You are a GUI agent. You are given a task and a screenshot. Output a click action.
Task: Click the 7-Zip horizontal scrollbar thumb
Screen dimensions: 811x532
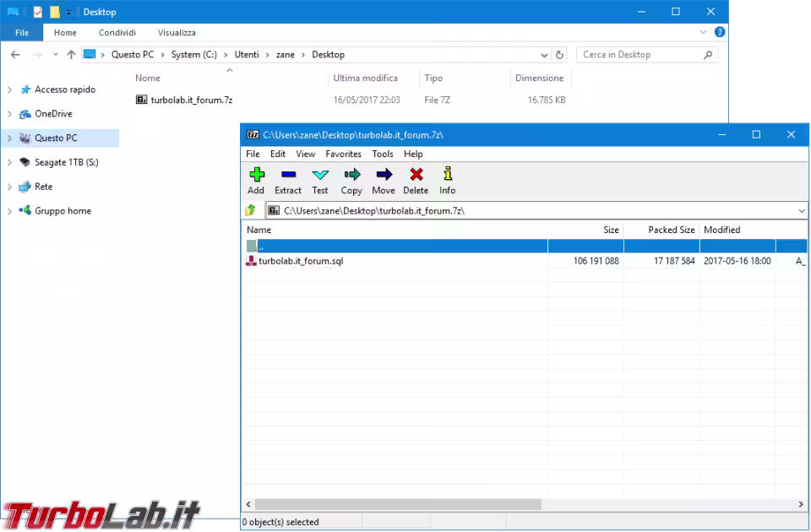[398, 504]
